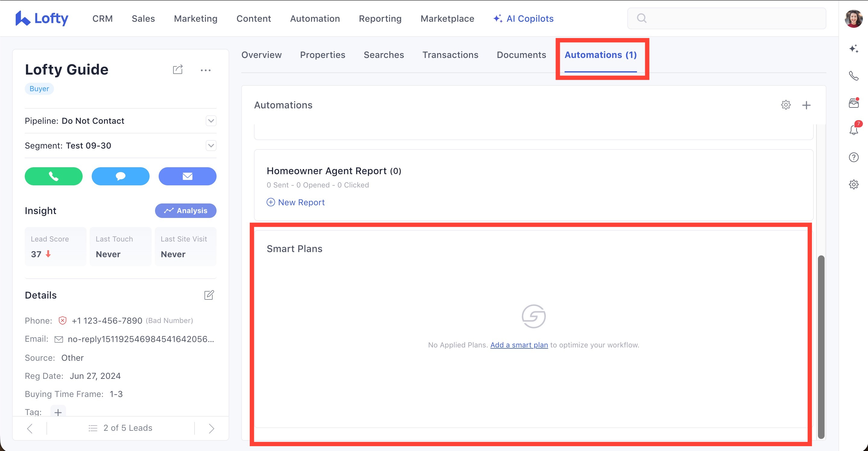This screenshot has width=868, height=451.
Task: Open the Marketing menu in top navigation
Action: click(195, 18)
